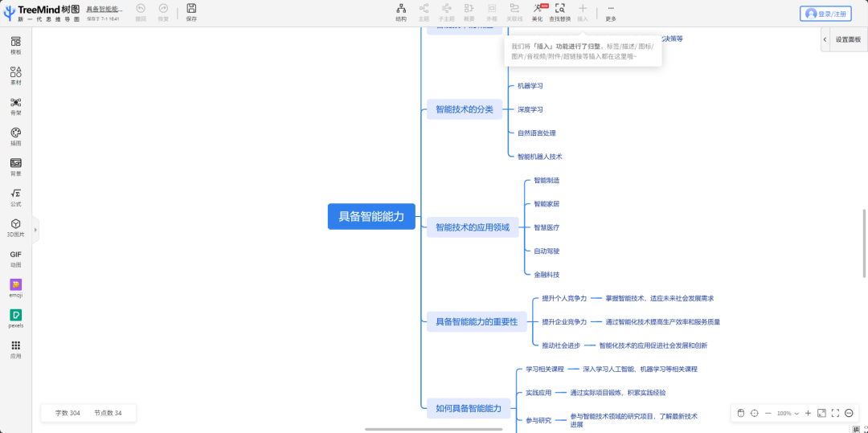Select the 智慧医疗 leaf node
The width and height of the screenshot is (868, 433).
click(x=547, y=227)
